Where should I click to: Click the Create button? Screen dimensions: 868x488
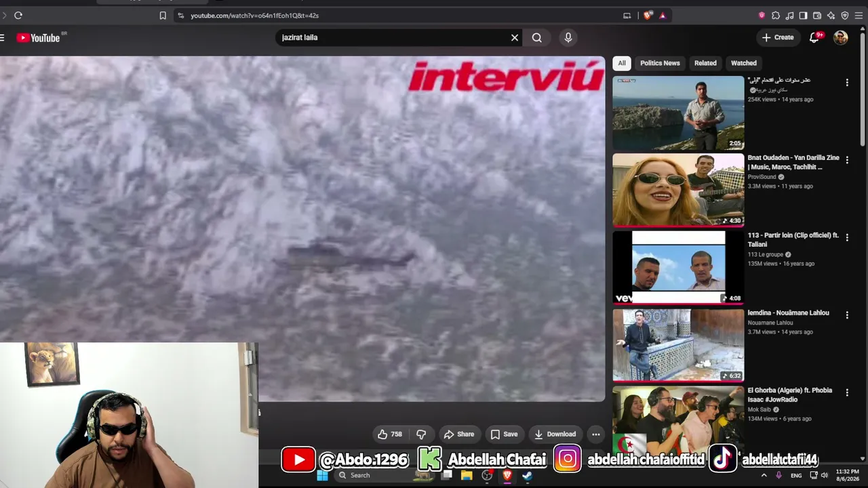point(777,38)
